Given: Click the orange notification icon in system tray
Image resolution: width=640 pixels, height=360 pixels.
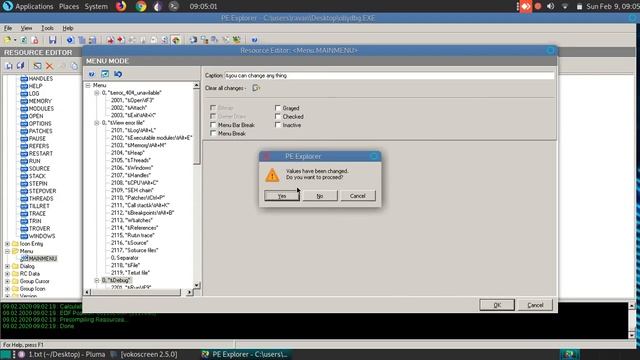Looking at the screenshot, I should [x=526, y=6].
